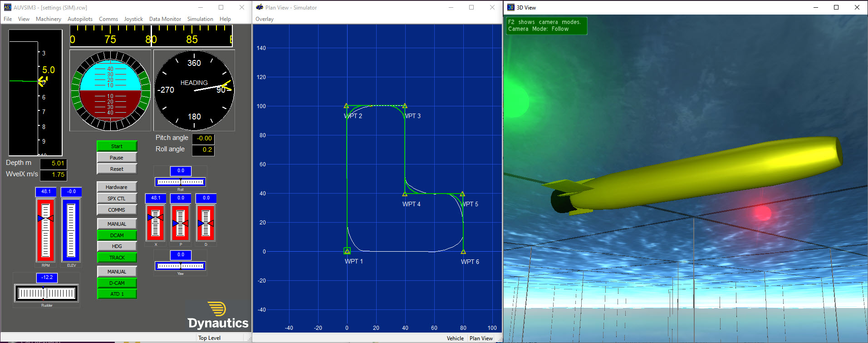Image resolution: width=868 pixels, height=343 pixels.
Task: Open the Simulation menu
Action: tap(200, 19)
